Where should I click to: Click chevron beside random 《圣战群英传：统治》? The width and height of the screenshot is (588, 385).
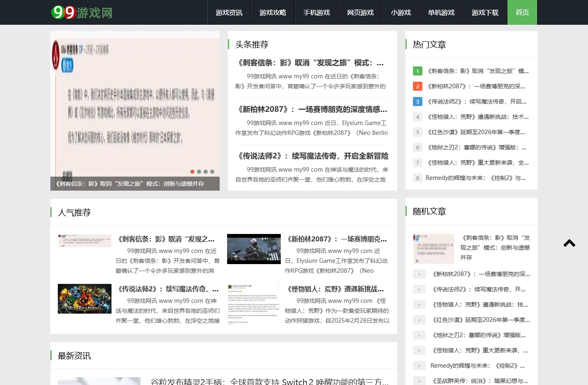click(419, 381)
